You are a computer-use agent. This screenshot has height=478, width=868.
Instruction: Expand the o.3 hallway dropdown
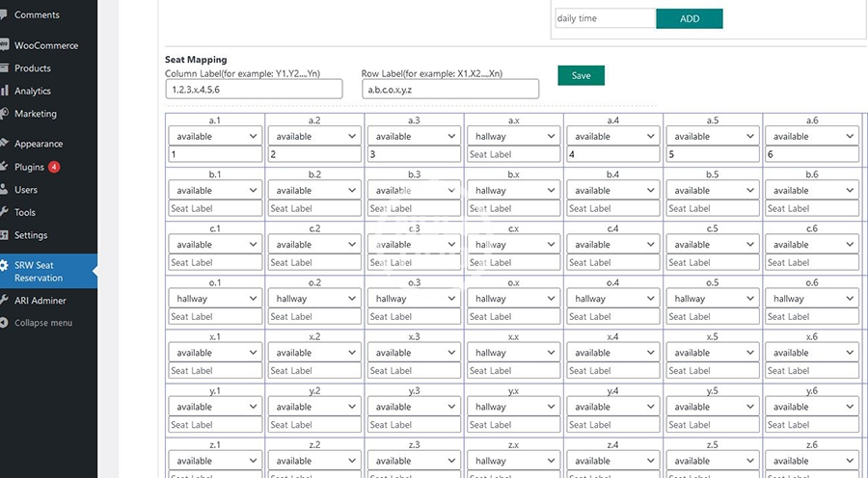pyautogui.click(x=414, y=299)
